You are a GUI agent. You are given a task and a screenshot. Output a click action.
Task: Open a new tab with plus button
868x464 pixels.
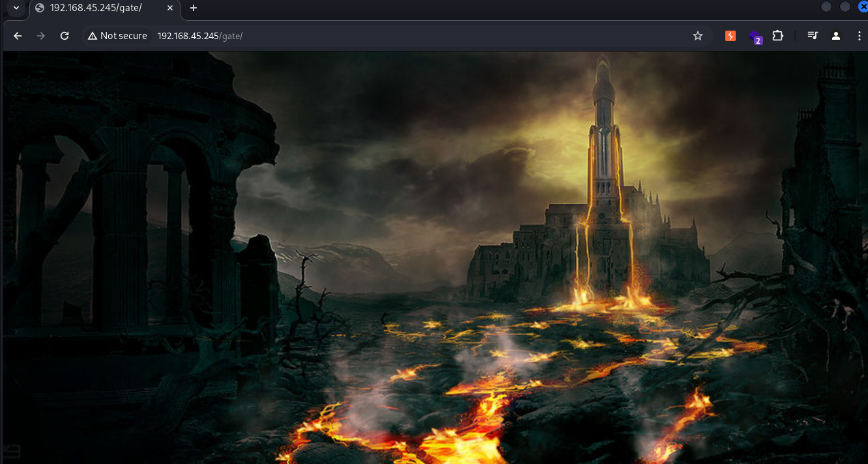click(193, 8)
